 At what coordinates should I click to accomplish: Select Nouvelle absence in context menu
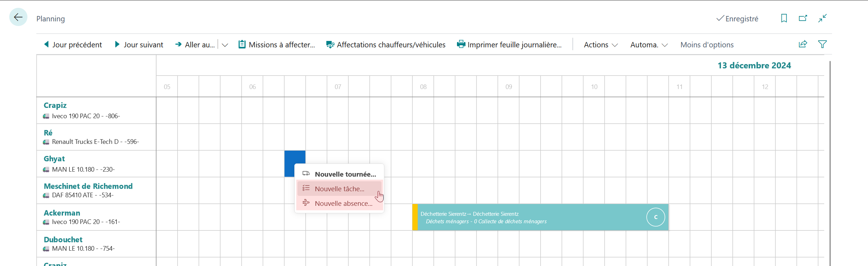click(339, 203)
